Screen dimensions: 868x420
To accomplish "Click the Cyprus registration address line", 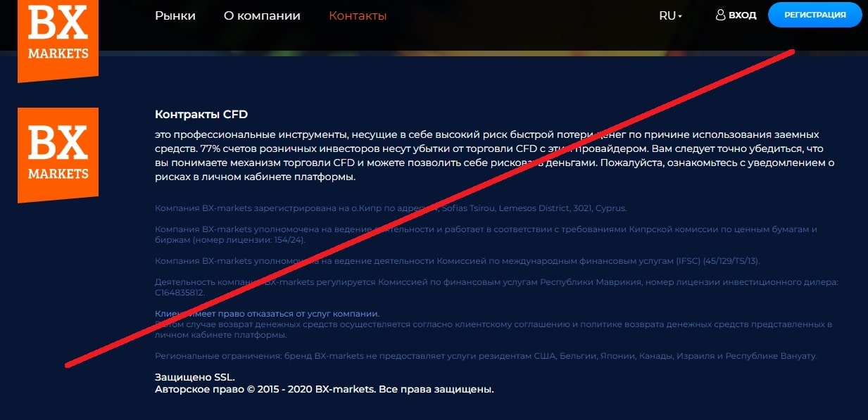I will click(x=390, y=208).
